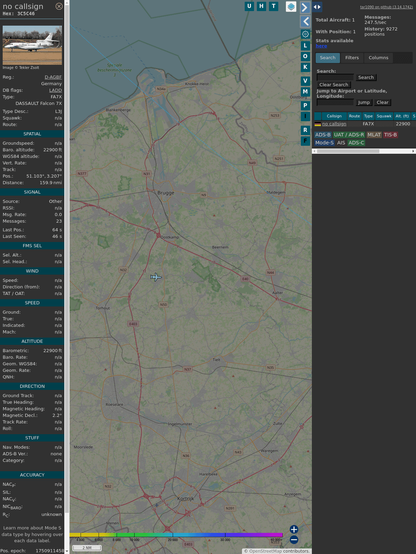This screenshot has height=554, width=416.
Task: Sort table by Callsign column
Action: click(334, 116)
